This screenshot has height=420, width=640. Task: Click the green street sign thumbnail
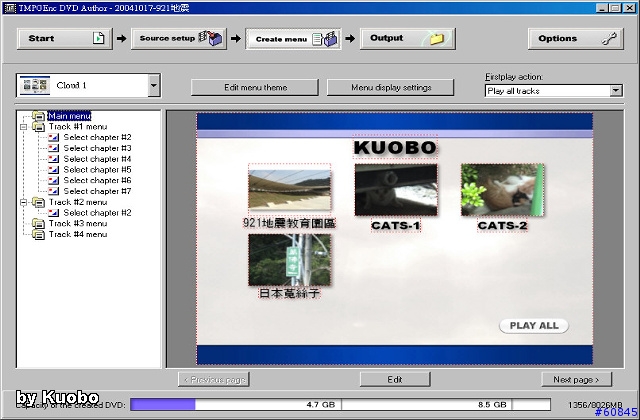289,260
